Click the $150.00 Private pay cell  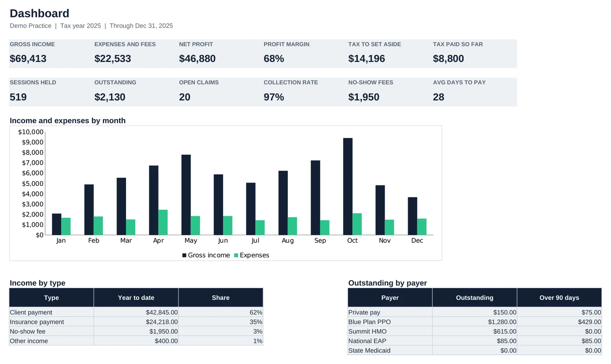pos(475,312)
